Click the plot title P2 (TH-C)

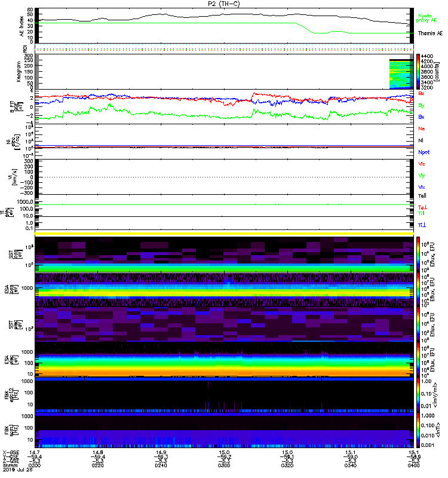(x=223, y=4)
